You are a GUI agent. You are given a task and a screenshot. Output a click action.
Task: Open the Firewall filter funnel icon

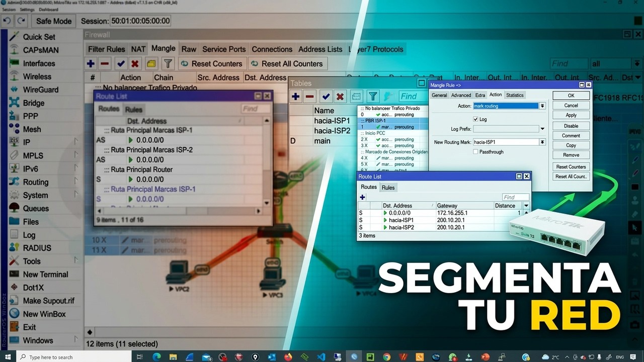point(168,64)
